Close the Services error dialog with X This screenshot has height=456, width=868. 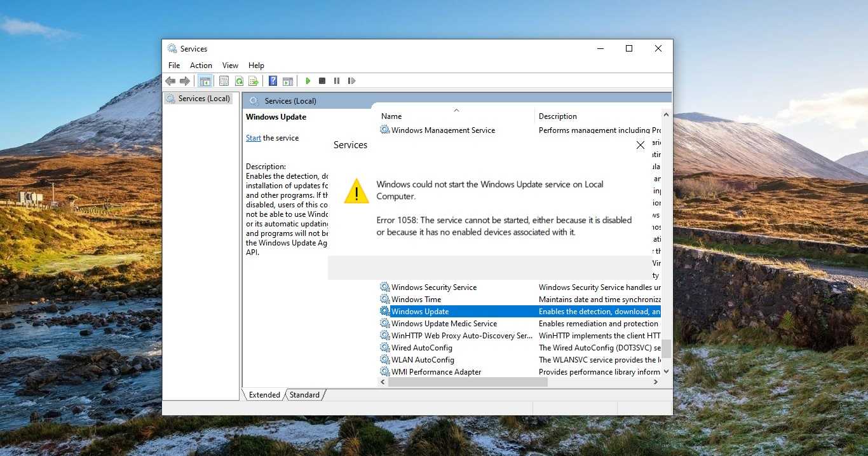point(640,145)
